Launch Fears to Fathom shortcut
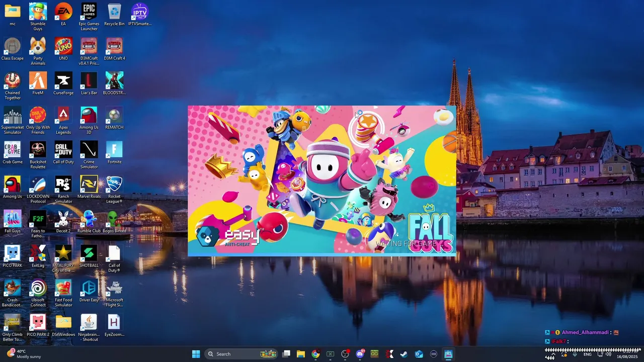 click(38, 225)
